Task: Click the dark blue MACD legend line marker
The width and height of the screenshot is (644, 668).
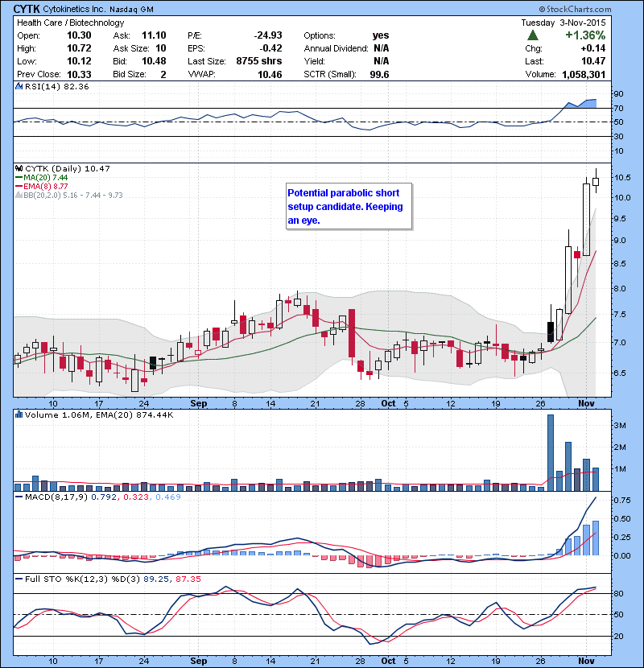Action: [x=19, y=497]
